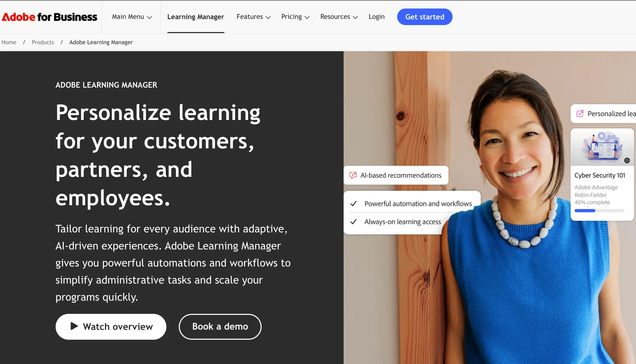Screen dimensions: 636x364
Task: Click the play icon on Watch overview
Action: coord(74,326)
